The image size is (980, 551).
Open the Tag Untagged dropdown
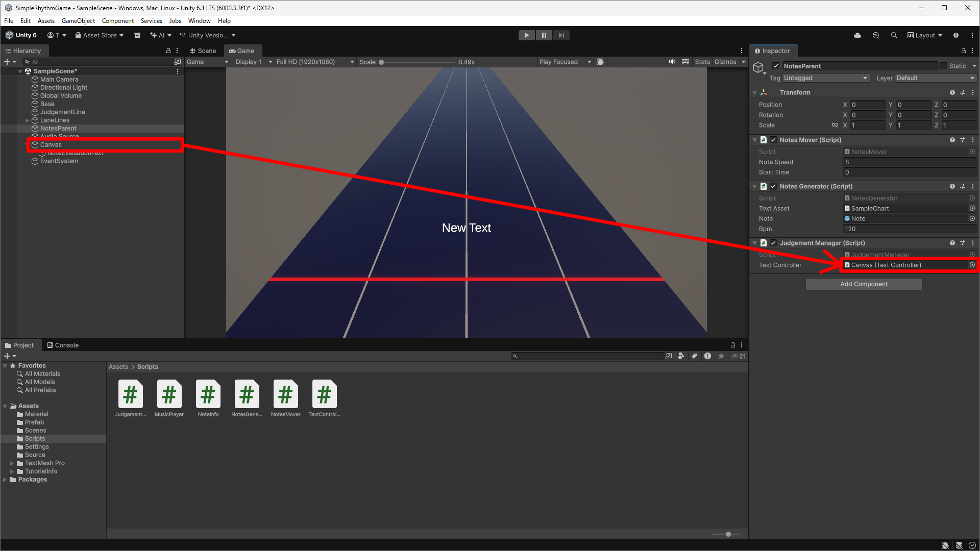pos(825,78)
